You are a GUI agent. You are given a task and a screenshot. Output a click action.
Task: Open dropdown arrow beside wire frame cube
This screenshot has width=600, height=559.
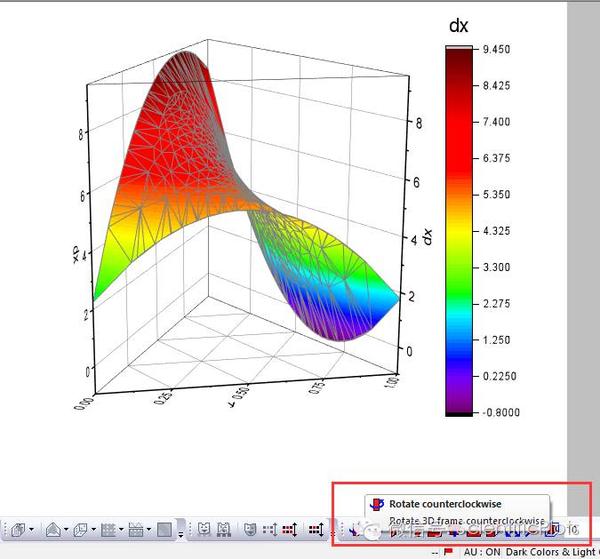click(x=94, y=530)
